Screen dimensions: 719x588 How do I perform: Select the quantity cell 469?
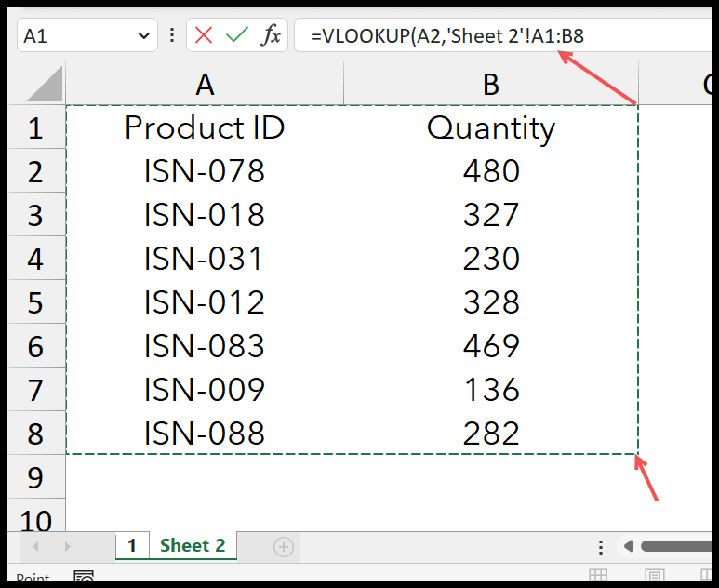tap(490, 345)
